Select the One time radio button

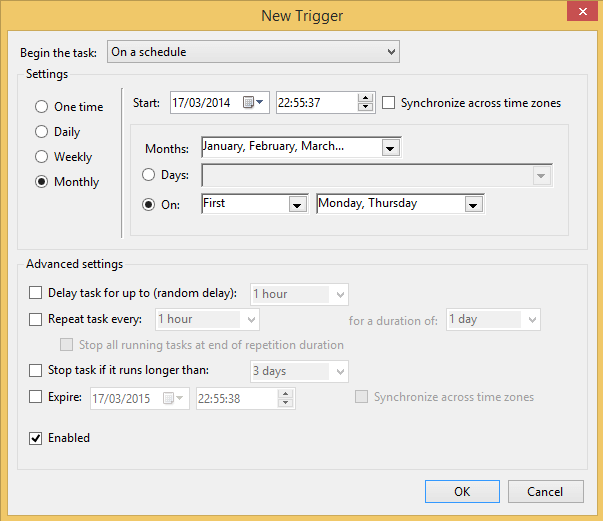41,107
